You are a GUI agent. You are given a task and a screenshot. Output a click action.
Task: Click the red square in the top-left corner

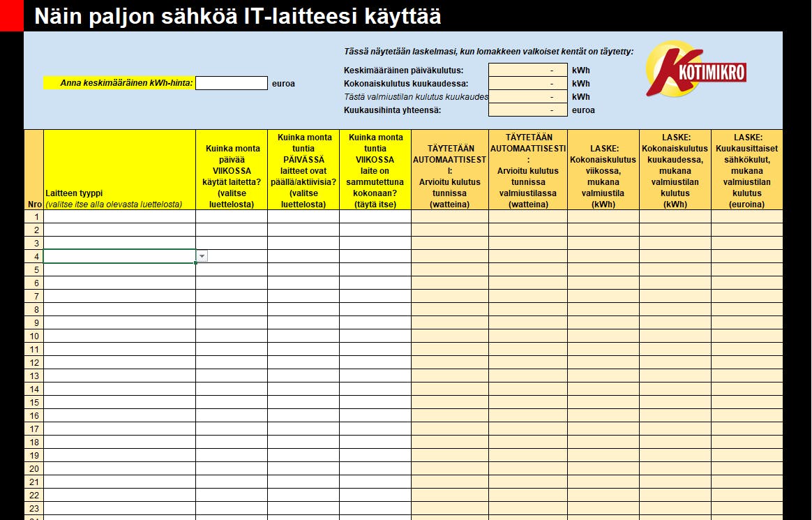click(x=11, y=15)
